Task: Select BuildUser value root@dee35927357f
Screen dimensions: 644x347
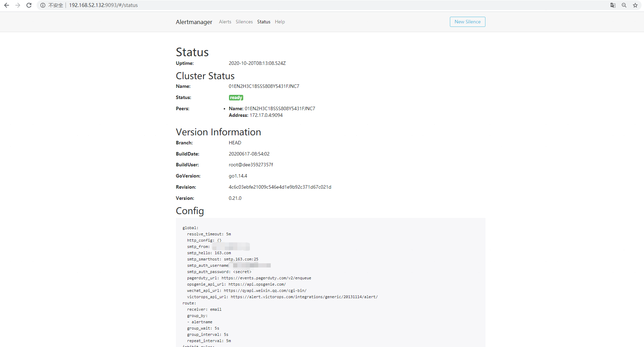Action: [251, 165]
